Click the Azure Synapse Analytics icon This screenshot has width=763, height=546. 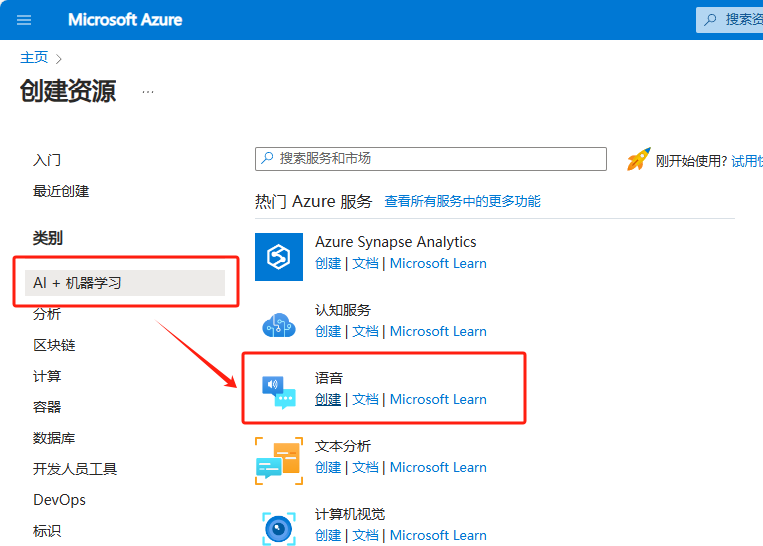coord(279,256)
